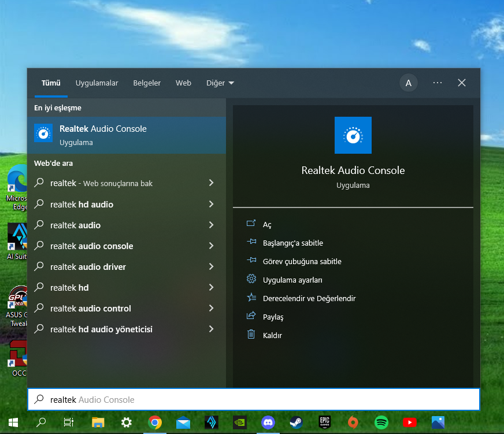Viewport: 504px width, 434px height.
Task: Expand 'realtek audio control' suggestion arrow
Action: point(211,308)
